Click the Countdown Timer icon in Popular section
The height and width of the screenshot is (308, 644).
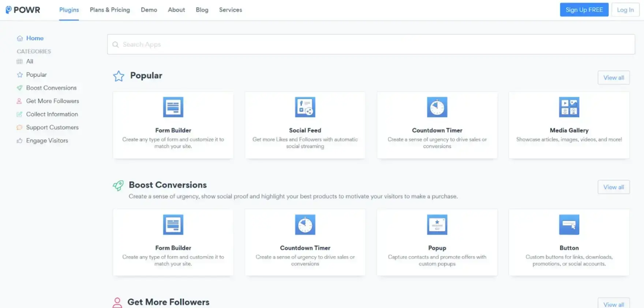pyautogui.click(x=437, y=107)
